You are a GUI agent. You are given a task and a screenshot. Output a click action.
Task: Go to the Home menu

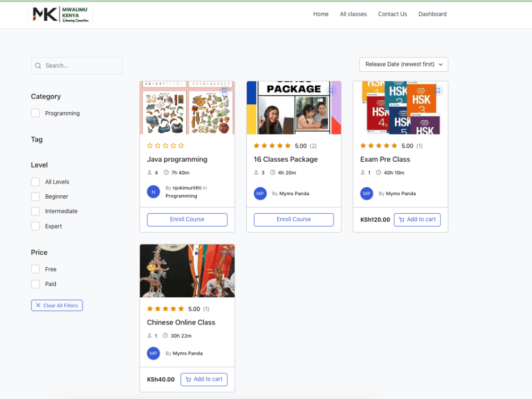click(321, 14)
